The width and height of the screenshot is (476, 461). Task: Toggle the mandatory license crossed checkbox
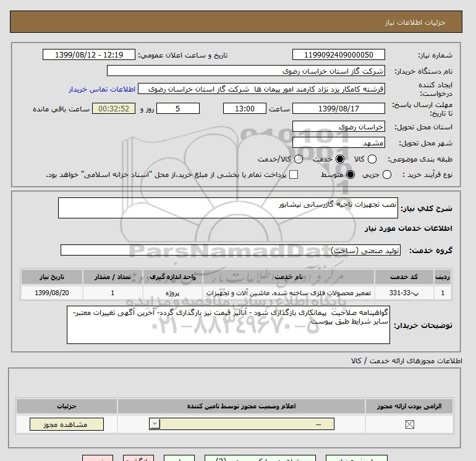click(409, 424)
